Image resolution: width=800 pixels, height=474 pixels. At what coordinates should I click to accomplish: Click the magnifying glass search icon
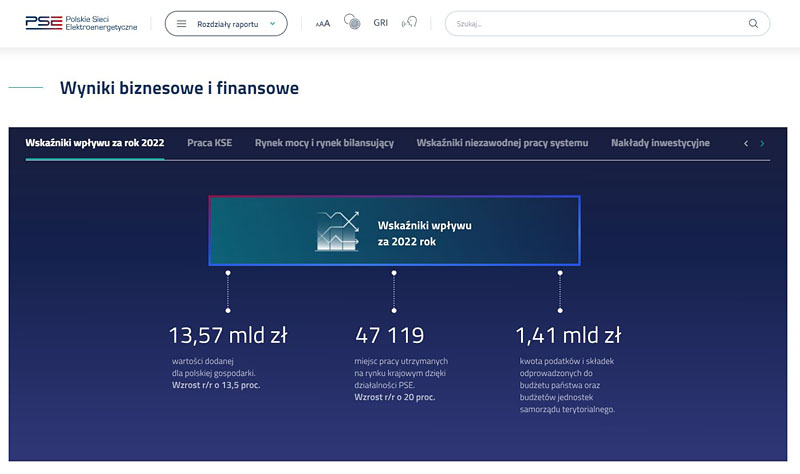coord(753,23)
